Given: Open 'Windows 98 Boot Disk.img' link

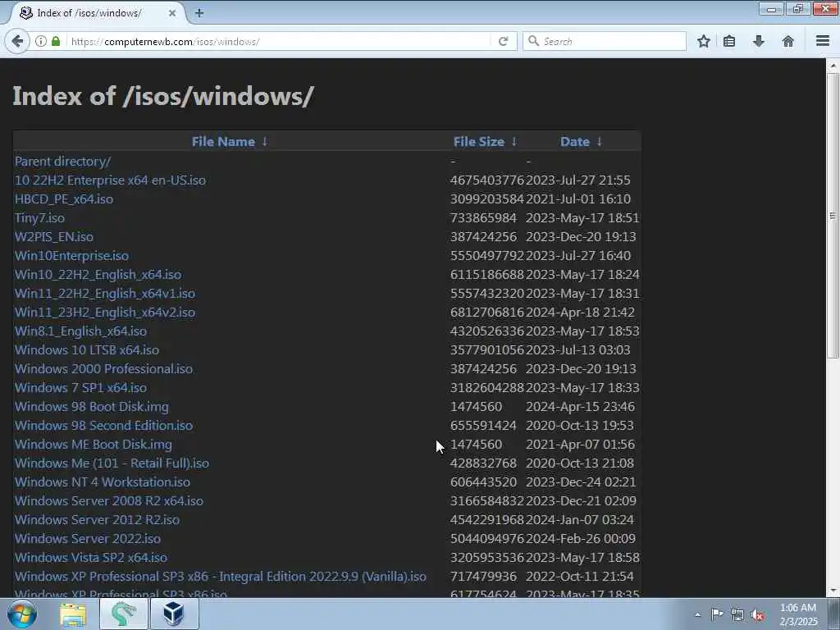Looking at the screenshot, I should (92, 407).
